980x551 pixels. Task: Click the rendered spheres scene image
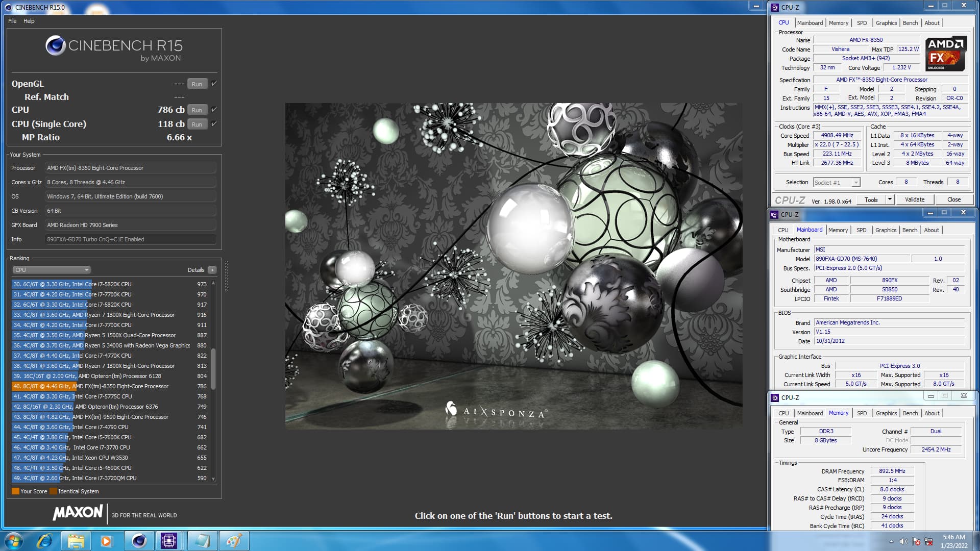coord(513,266)
